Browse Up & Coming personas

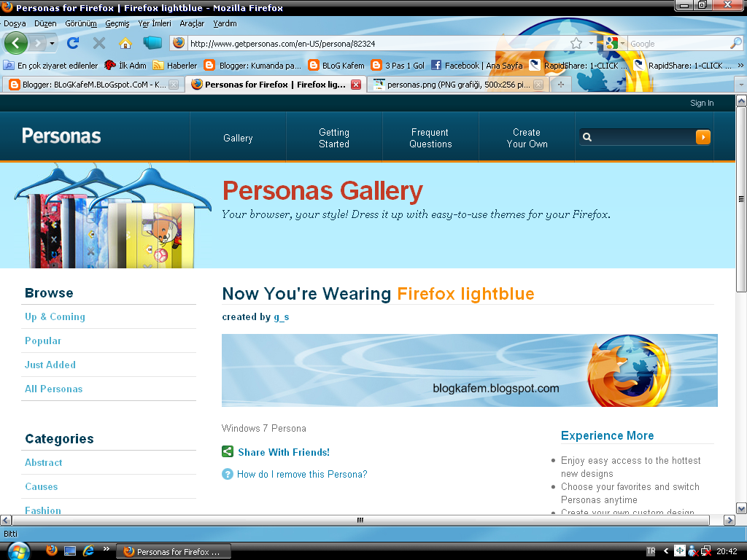(55, 316)
